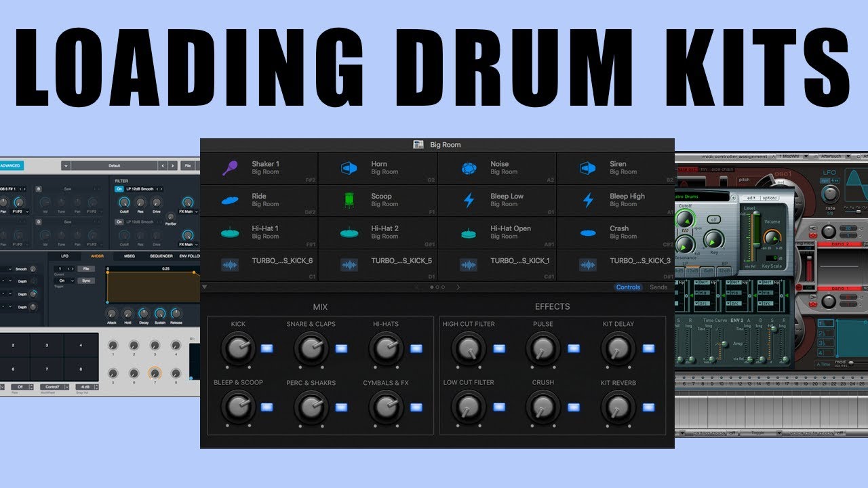Screen dimensions: 868x488
Task: Select the TURBO KICK_3 waveform icon
Action: [x=588, y=265]
